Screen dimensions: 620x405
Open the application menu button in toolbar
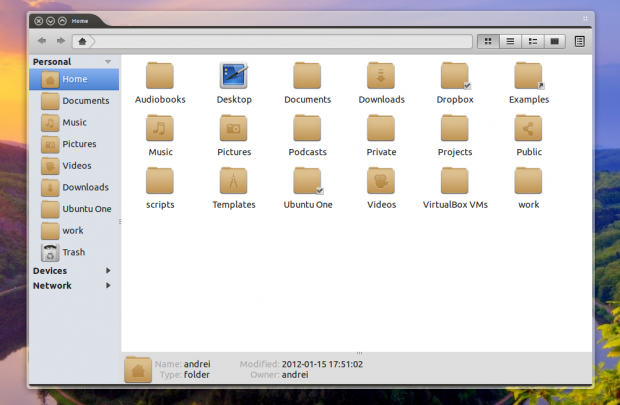coord(580,41)
